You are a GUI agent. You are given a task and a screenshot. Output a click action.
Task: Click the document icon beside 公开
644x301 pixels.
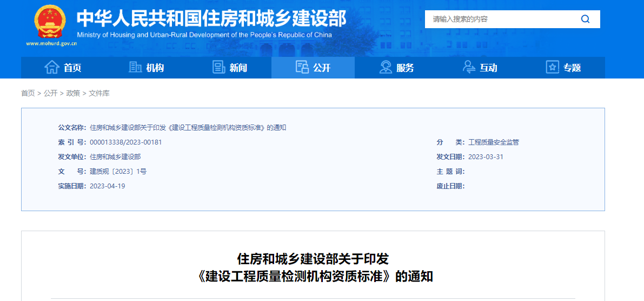coord(302,67)
